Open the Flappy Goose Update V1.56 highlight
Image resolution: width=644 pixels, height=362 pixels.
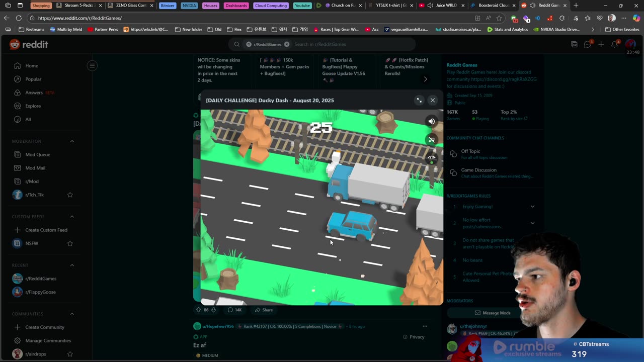[x=344, y=70]
